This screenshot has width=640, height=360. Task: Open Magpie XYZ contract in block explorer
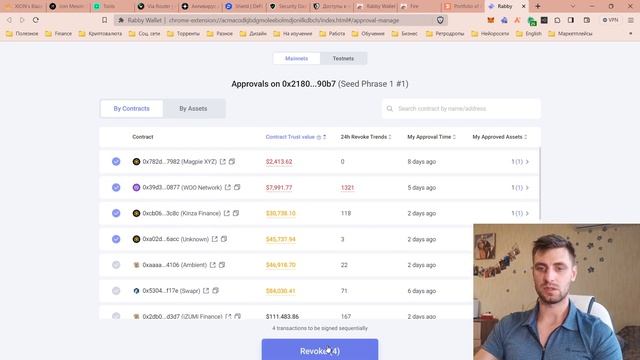tap(223, 162)
